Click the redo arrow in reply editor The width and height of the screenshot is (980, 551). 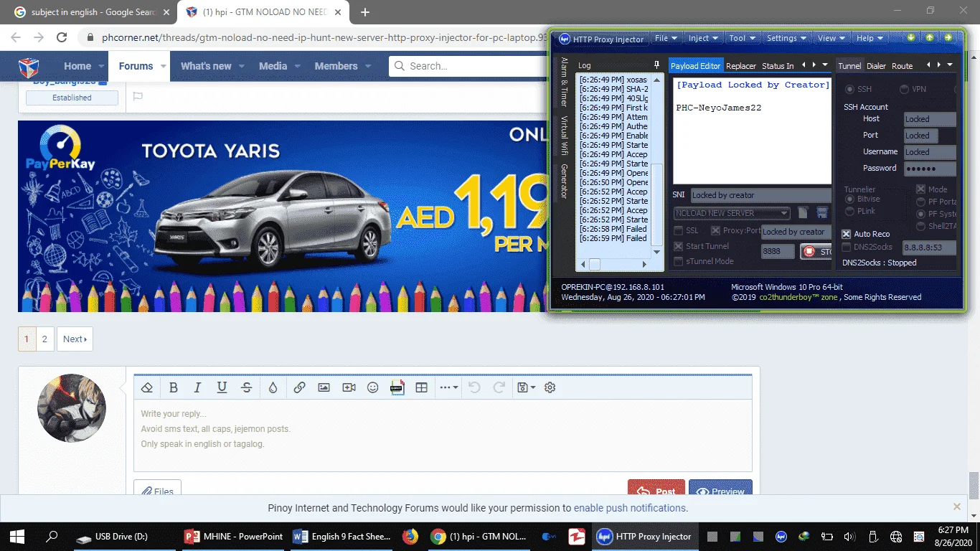click(499, 387)
